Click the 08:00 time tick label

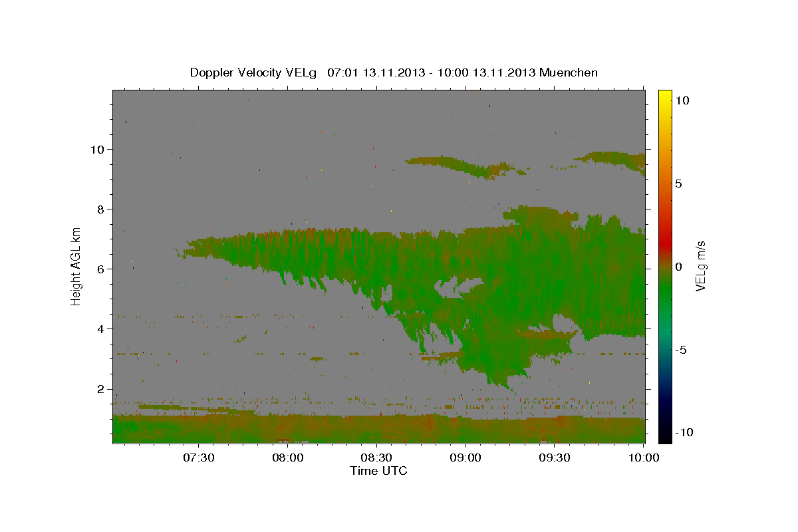click(x=289, y=458)
